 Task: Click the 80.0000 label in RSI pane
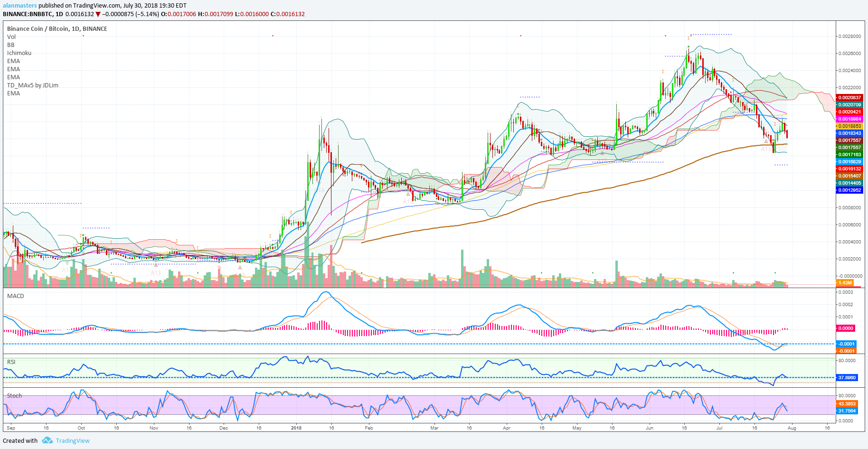848,361
